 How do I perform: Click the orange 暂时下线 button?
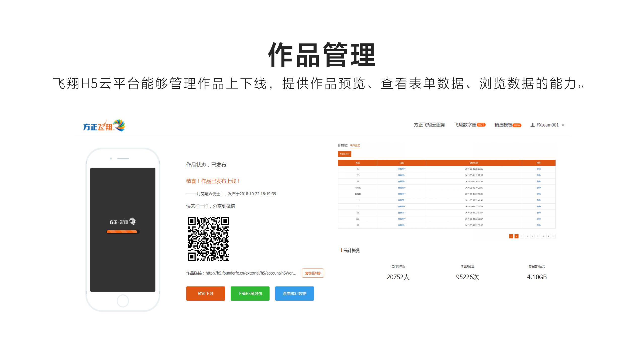(206, 293)
